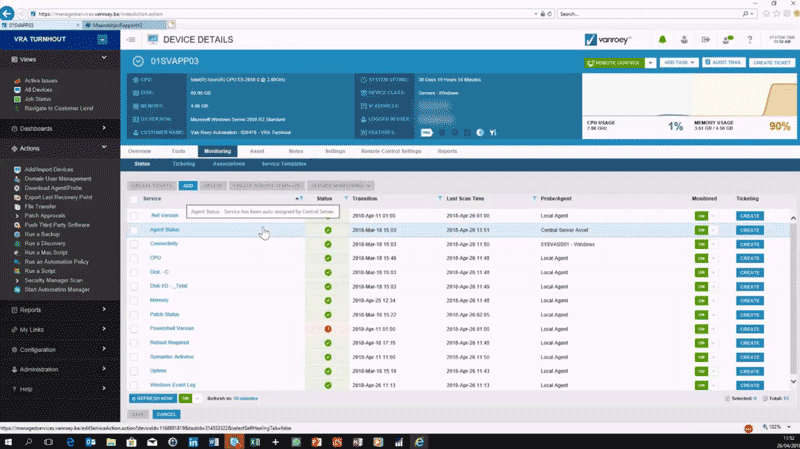Click the logout arrow icon in header
Viewport: 800px width, 449px height.
click(706, 39)
